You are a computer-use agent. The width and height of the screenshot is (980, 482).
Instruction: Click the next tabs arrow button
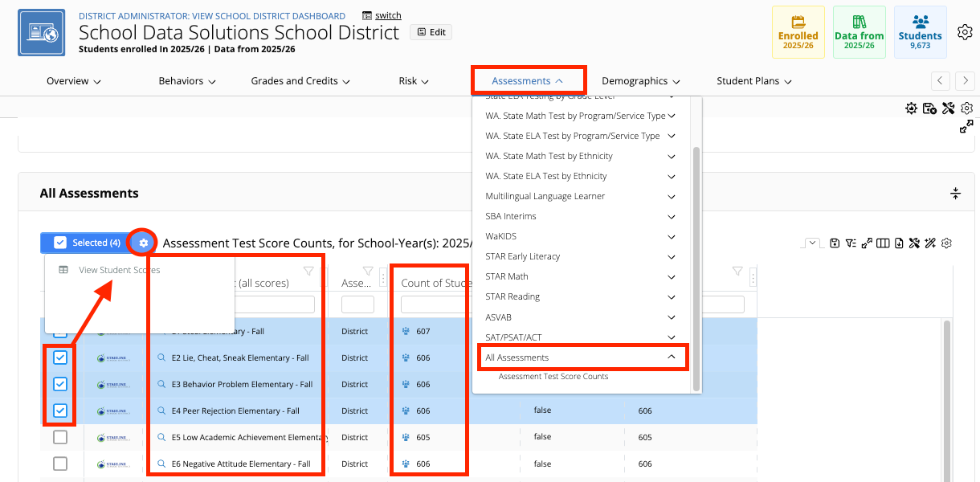coord(965,80)
